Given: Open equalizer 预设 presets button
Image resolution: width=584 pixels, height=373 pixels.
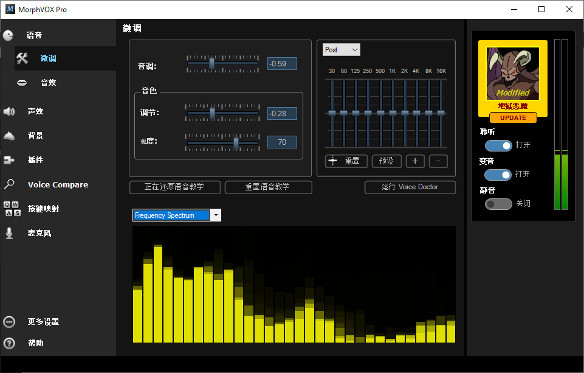Looking at the screenshot, I should point(387,161).
